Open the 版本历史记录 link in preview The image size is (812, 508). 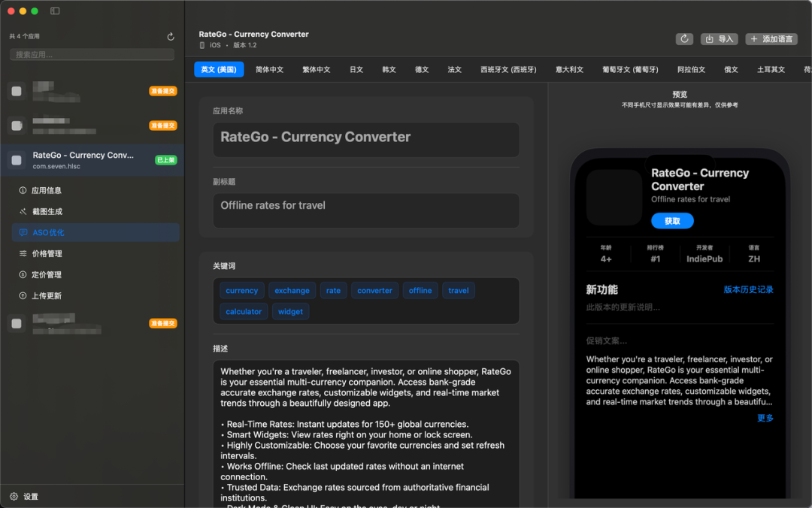coord(748,289)
